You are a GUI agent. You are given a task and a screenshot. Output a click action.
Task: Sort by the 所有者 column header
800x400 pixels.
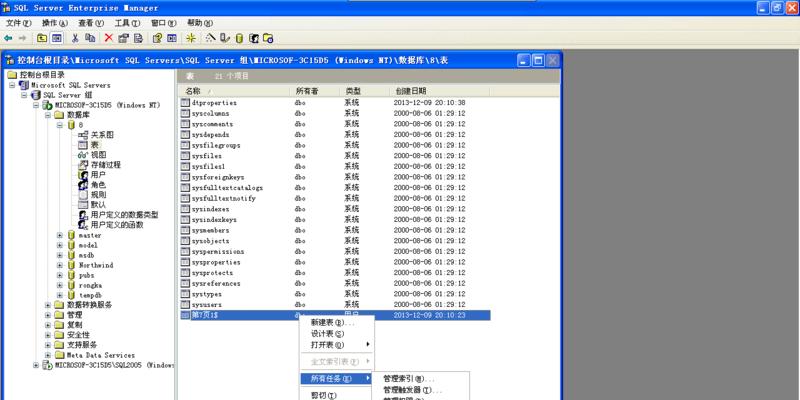[315, 91]
